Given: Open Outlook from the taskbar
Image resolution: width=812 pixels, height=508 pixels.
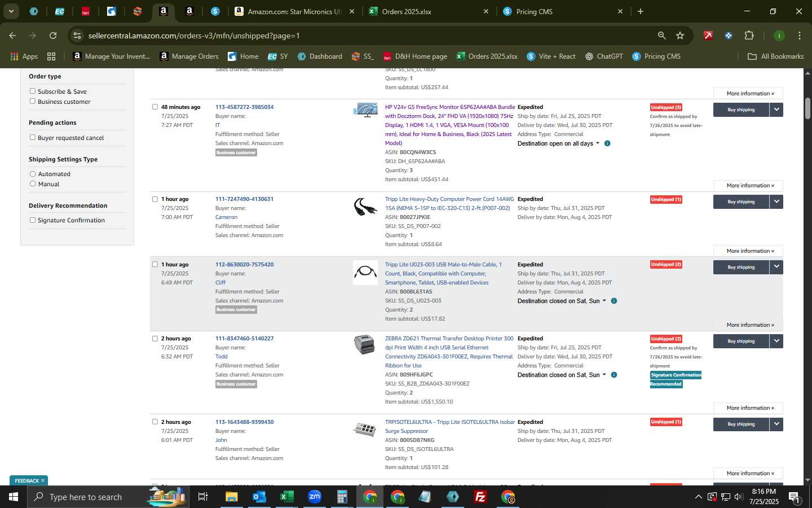Looking at the screenshot, I should pos(259,497).
